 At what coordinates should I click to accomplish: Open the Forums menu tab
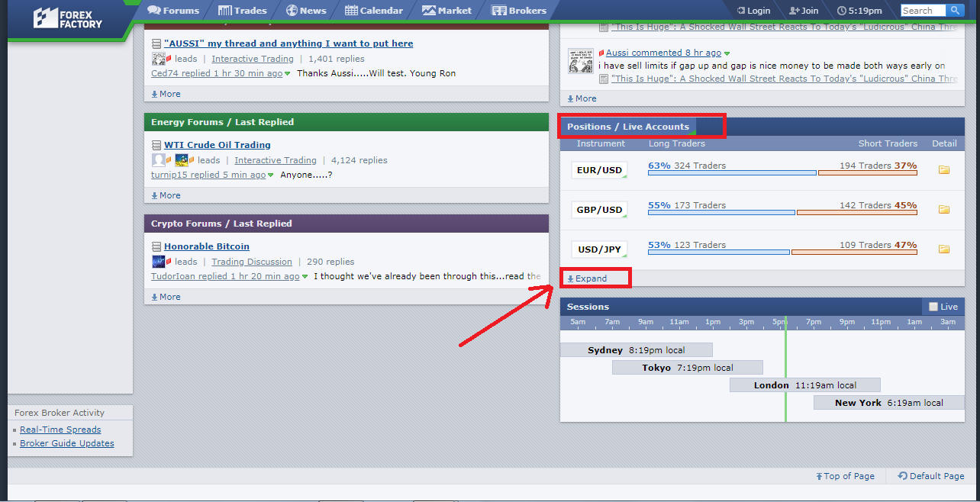coord(173,11)
